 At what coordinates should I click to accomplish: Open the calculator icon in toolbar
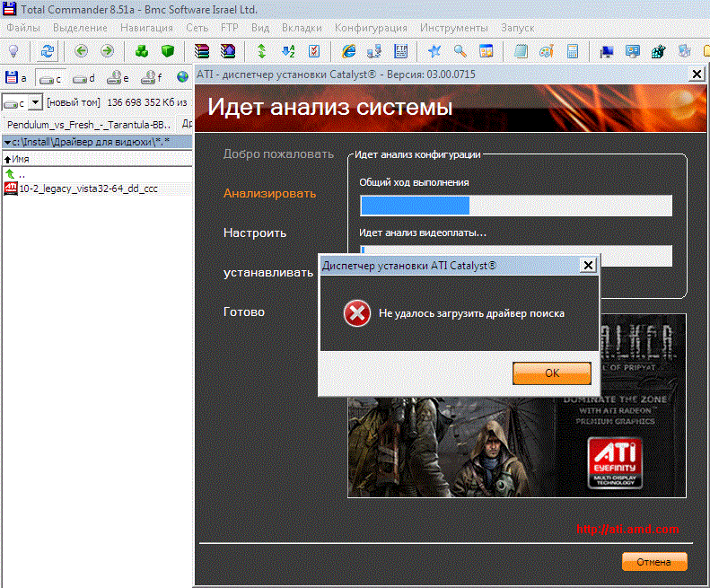(x=572, y=51)
